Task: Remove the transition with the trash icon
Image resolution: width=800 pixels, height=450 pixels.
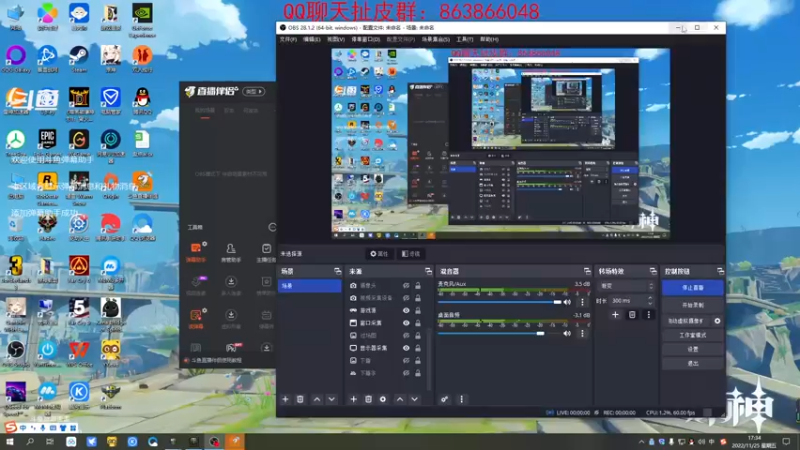Action: [x=632, y=315]
